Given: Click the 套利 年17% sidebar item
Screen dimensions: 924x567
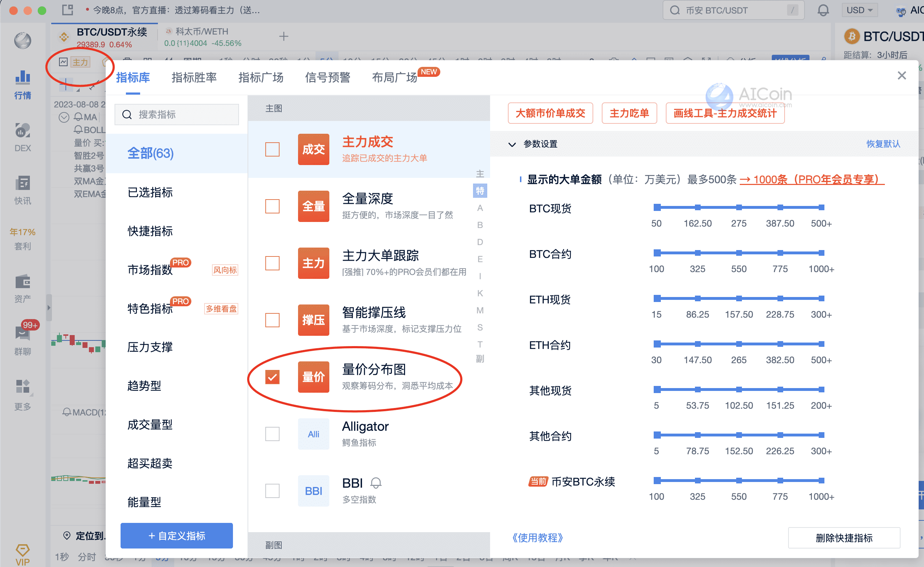Looking at the screenshot, I should (22, 239).
